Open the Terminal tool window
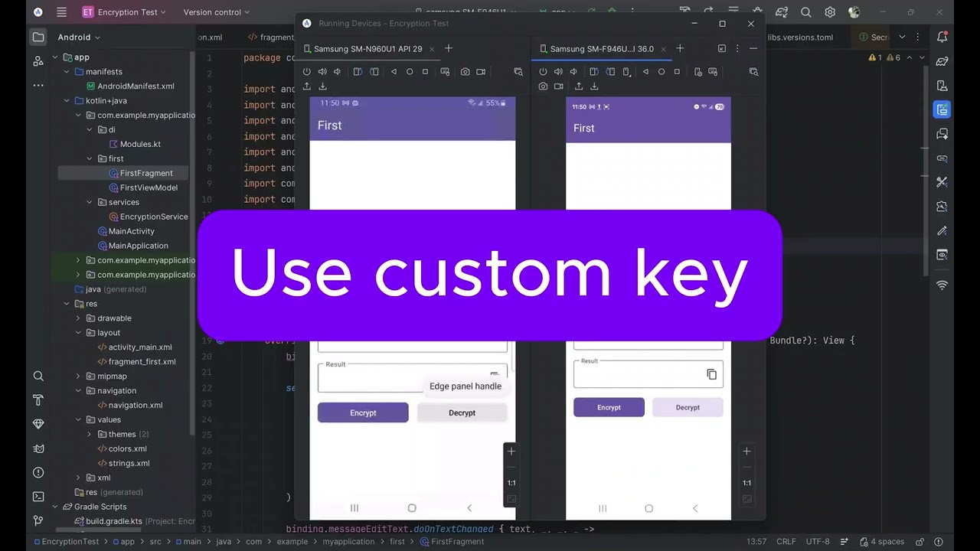Viewport: 980px width, 551px height. (x=38, y=497)
